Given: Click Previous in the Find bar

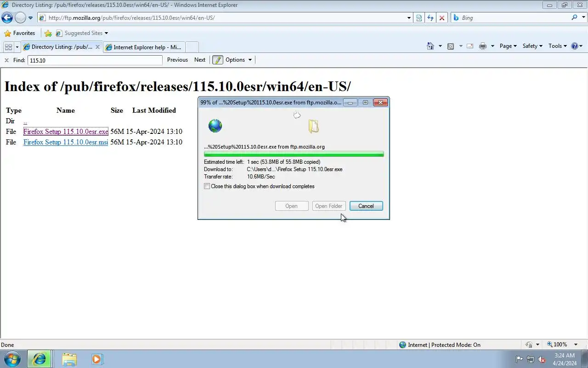Looking at the screenshot, I should coord(177,60).
